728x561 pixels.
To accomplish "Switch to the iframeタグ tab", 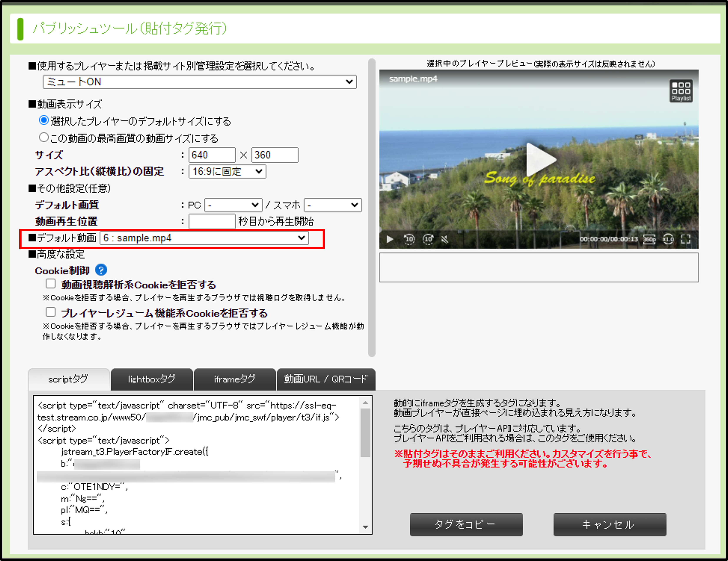I will (x=235, y=379).
